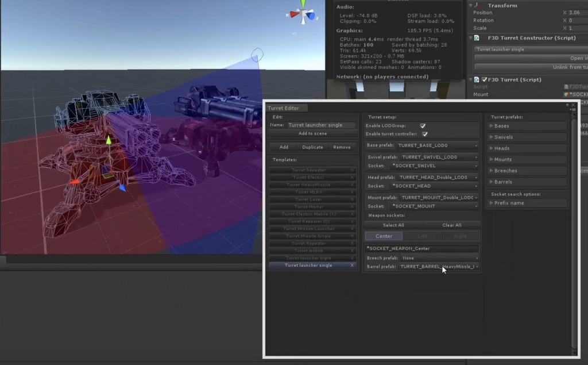Viewport: 588px width, 365px height.
Task: Click the turret Name input field
Action: coord(322,125)
